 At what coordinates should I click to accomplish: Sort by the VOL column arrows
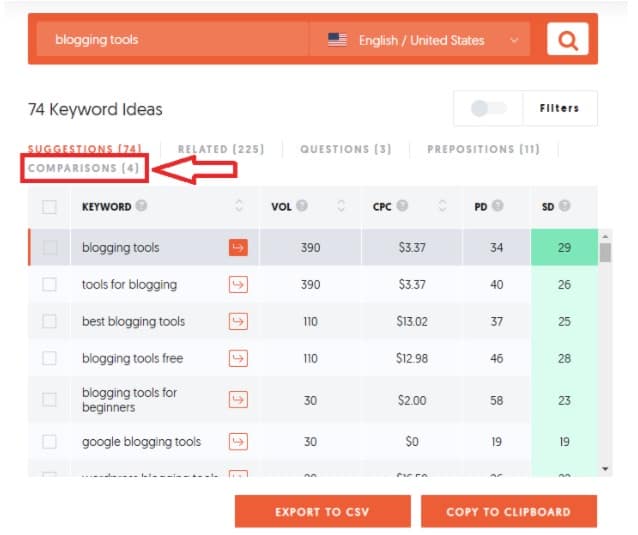point(341,206)
